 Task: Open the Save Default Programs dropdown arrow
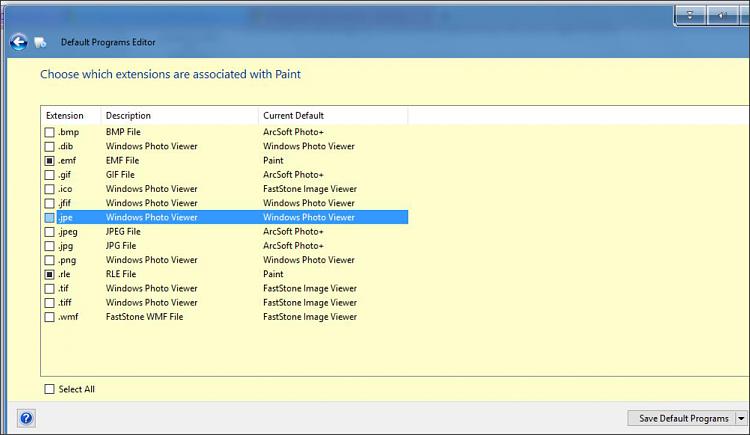click(741, 418)
